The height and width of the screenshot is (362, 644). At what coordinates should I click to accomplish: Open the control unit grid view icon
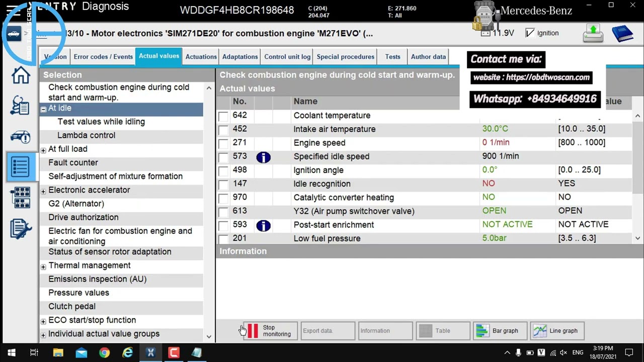point(21,197)
